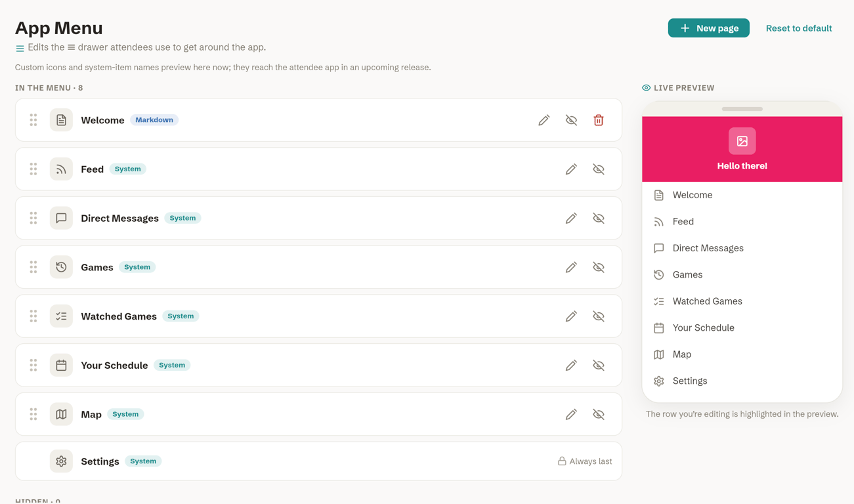Edit the Direct Messages item
This screenshot has width=854, height=504.
572,218
